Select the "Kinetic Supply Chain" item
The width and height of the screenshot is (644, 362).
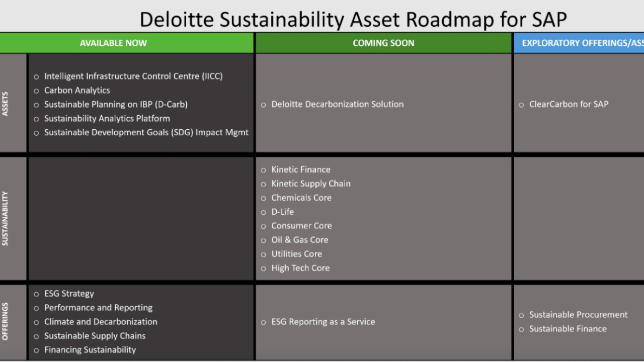(311, 184)
